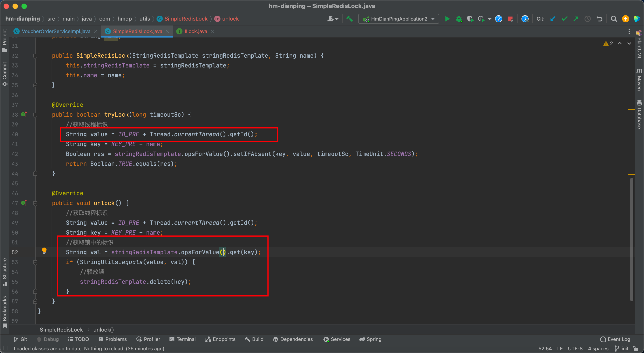Open the Dependencies tool window
This screenshot has height=353, width=644.
click(x=293, y=339)
